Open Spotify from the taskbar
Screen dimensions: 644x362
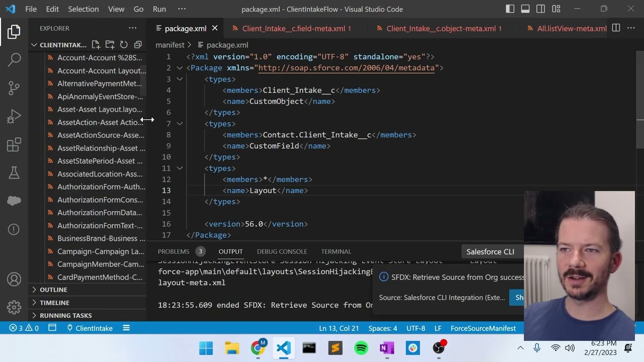point(361,348)
